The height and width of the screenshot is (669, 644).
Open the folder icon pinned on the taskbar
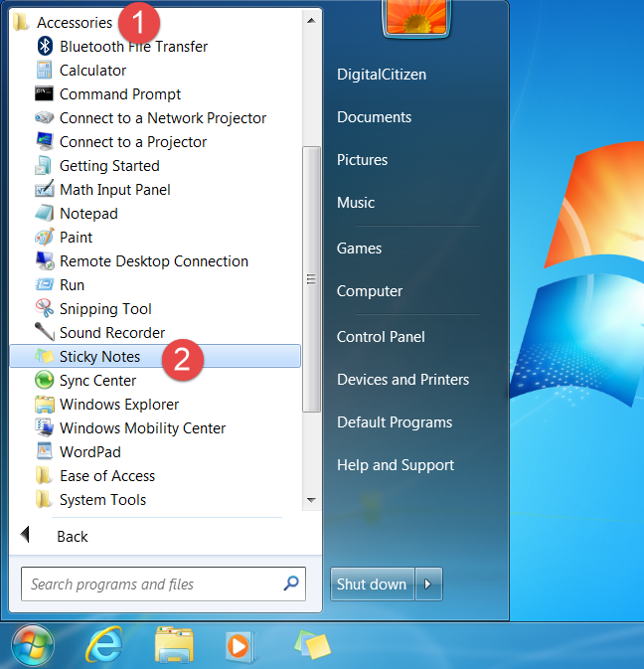174,645
